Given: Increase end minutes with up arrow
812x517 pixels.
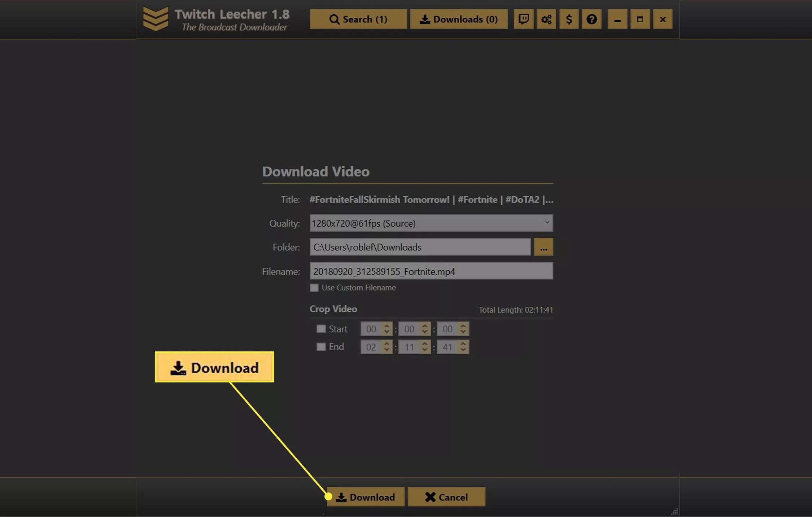Looking at the screenshot, I should pos(425,343).
